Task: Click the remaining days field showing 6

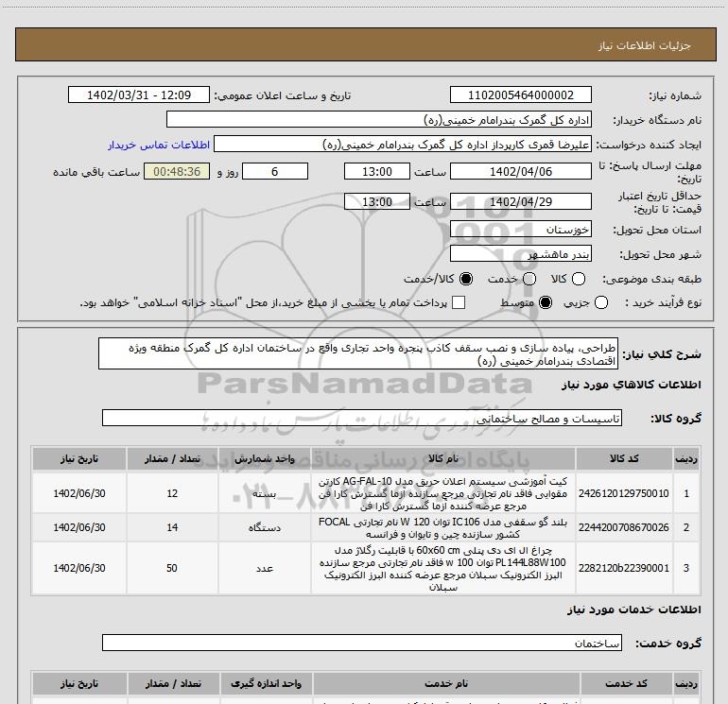Action: (275, 171)
